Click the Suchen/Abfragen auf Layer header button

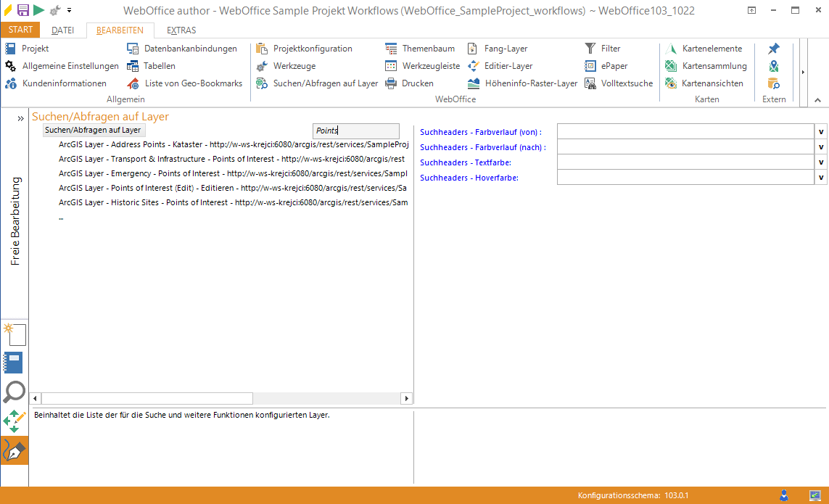(93, 130)
